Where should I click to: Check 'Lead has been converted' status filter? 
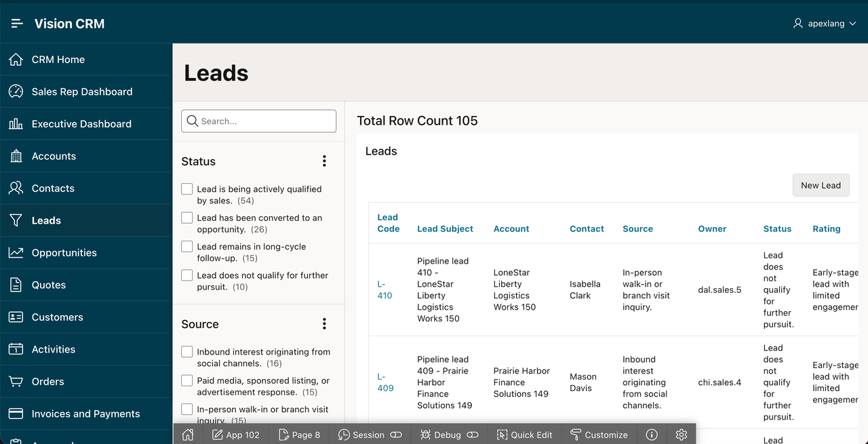(x=187, y=218)
